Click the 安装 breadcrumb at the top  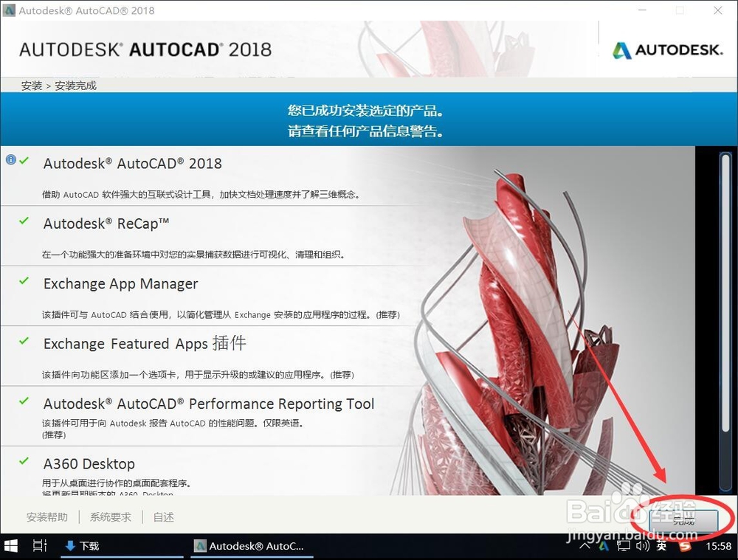point(31,86)
